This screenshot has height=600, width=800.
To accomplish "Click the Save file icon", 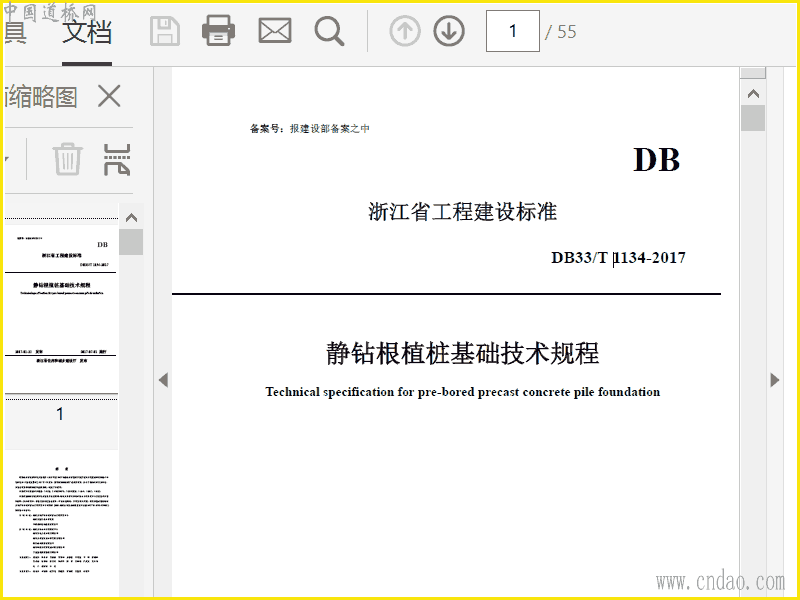I will coord(165,31).
